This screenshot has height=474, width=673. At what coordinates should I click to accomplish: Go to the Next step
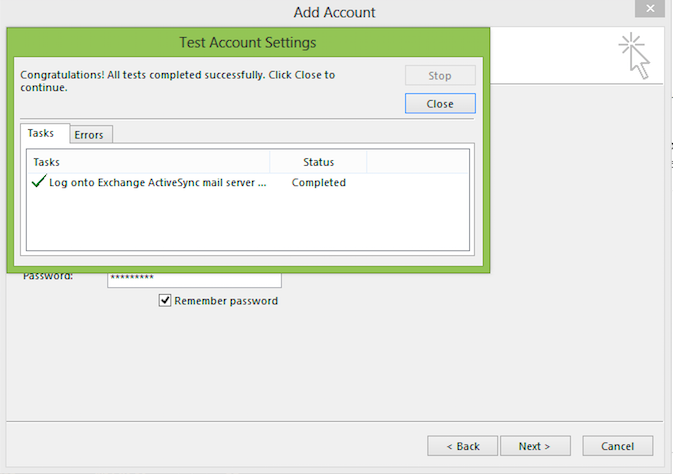tap(535, 446)
